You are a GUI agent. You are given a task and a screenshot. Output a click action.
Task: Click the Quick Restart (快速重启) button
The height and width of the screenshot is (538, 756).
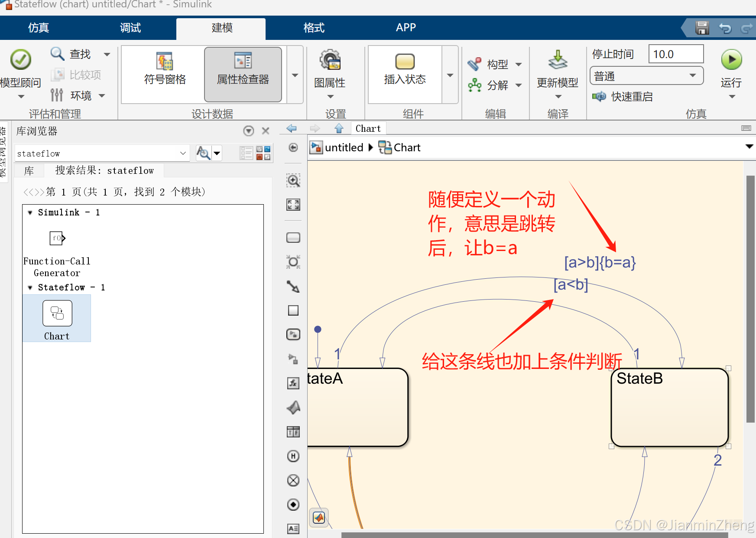pos(623,96)
